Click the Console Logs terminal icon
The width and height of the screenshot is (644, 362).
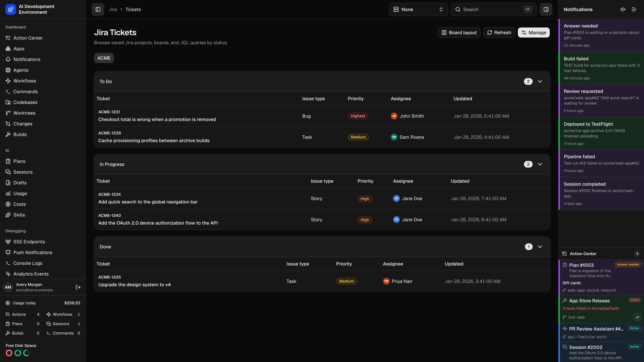pyautogui.click(x=8, y=263)
